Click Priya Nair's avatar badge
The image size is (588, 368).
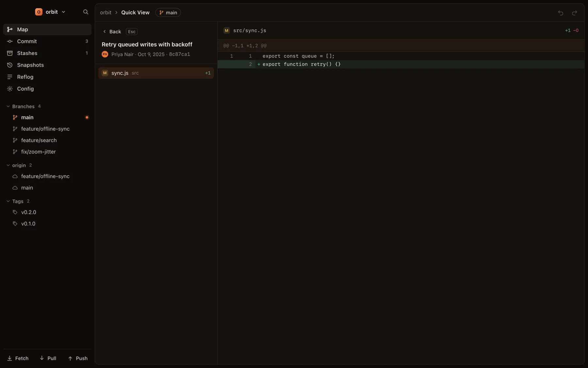point(105,54)
